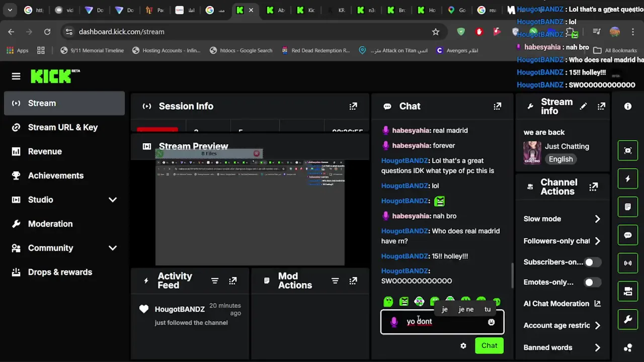The width and height of the screenshot is (644, 362).
Task: Open AI Chat Moderation link
Action: pyautogui.click(x=562, y=304)
